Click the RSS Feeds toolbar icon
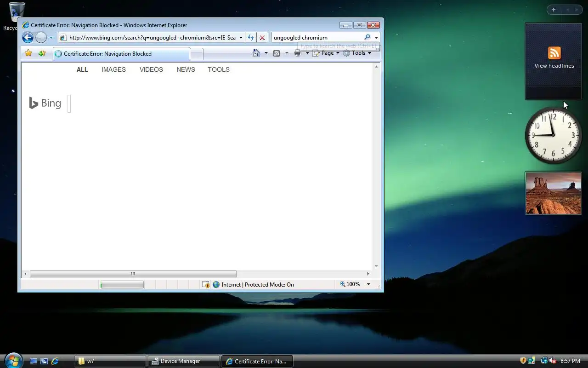This screenshot has height=368, width=588. click(x=277, y=53)
